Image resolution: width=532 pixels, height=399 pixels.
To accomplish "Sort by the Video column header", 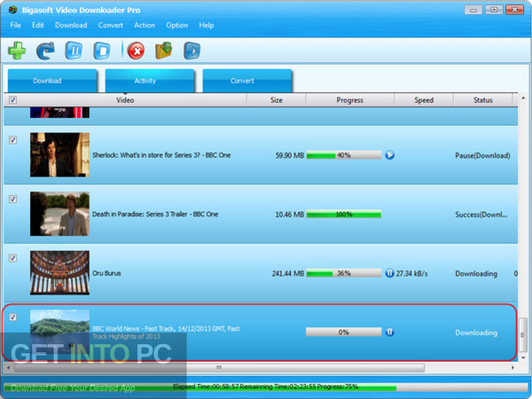I will (125, 100).
